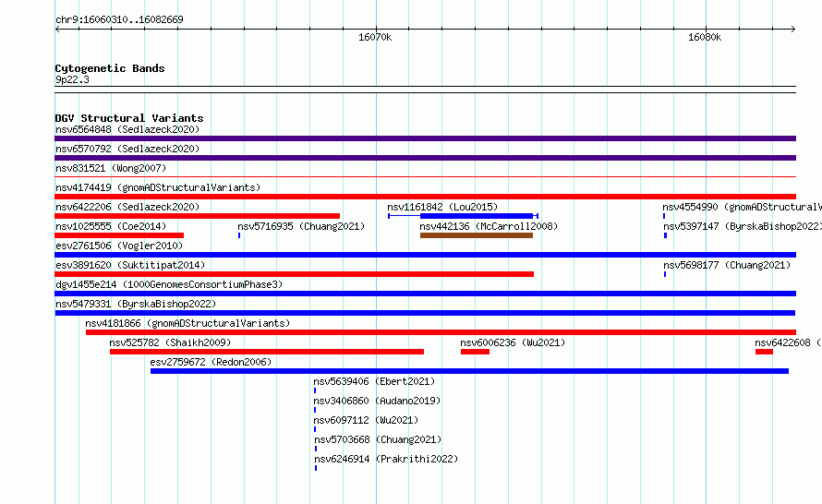822x504 pixels.
Task: Open nsv5639406 (Ebert2021) label
Action: (x=374, y=381)
